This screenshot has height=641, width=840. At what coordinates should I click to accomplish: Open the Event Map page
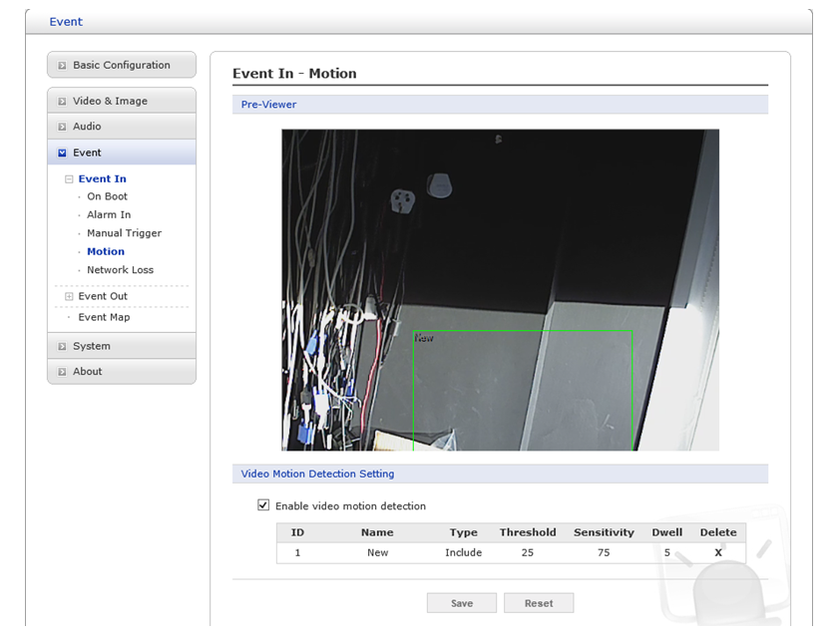pyautogui.click(x=104, y=317)
